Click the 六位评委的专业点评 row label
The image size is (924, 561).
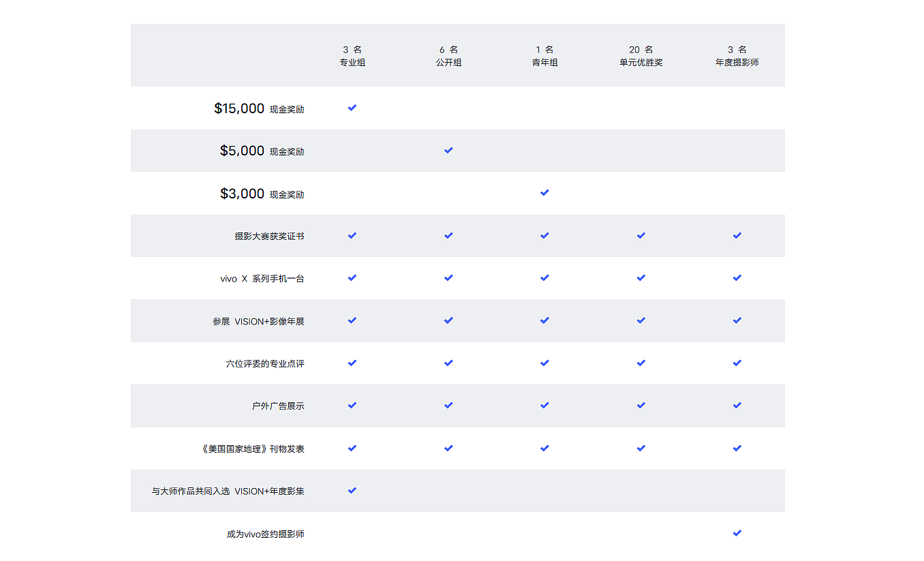point(265,364)
